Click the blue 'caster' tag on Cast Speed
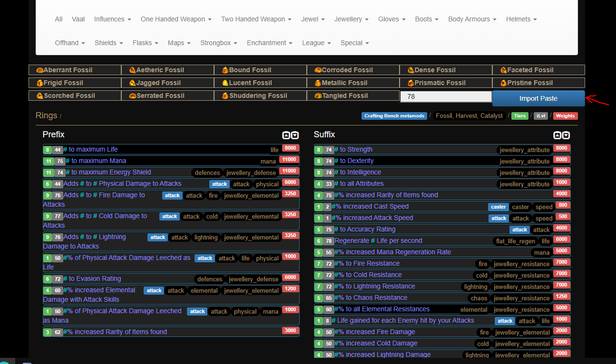 tap(499, 207)
